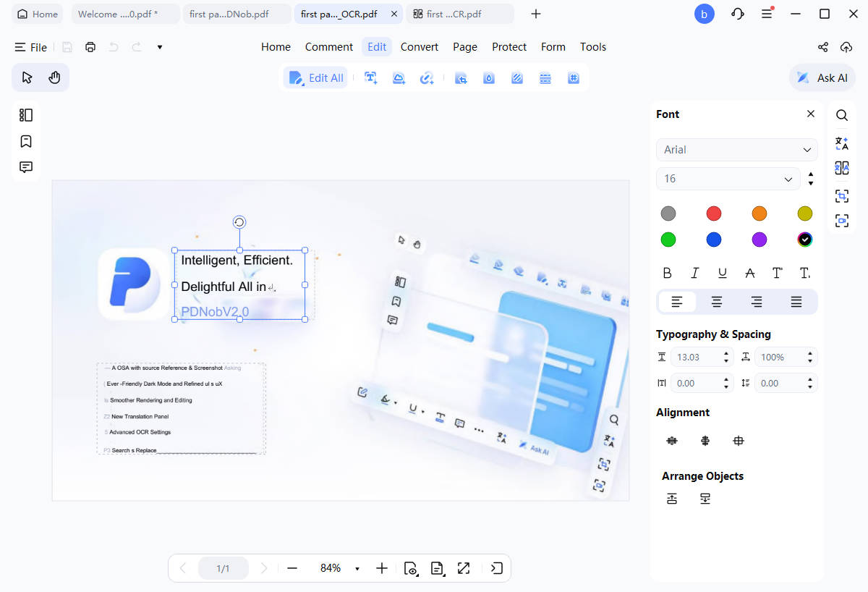Activate the Select arrow tool
This screenshot has height=592, width=868.
point(27,77)
